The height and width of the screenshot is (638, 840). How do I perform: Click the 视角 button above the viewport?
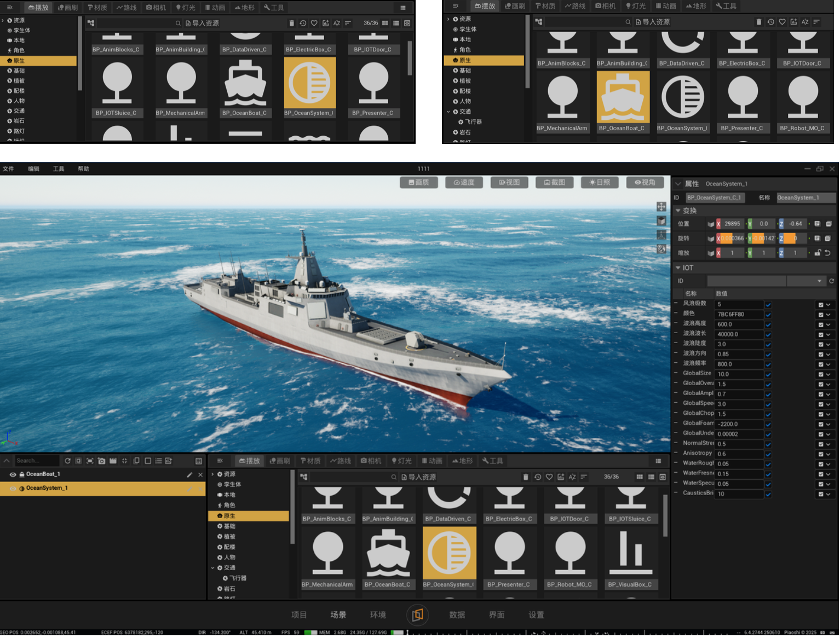click(x=645, y=182)
